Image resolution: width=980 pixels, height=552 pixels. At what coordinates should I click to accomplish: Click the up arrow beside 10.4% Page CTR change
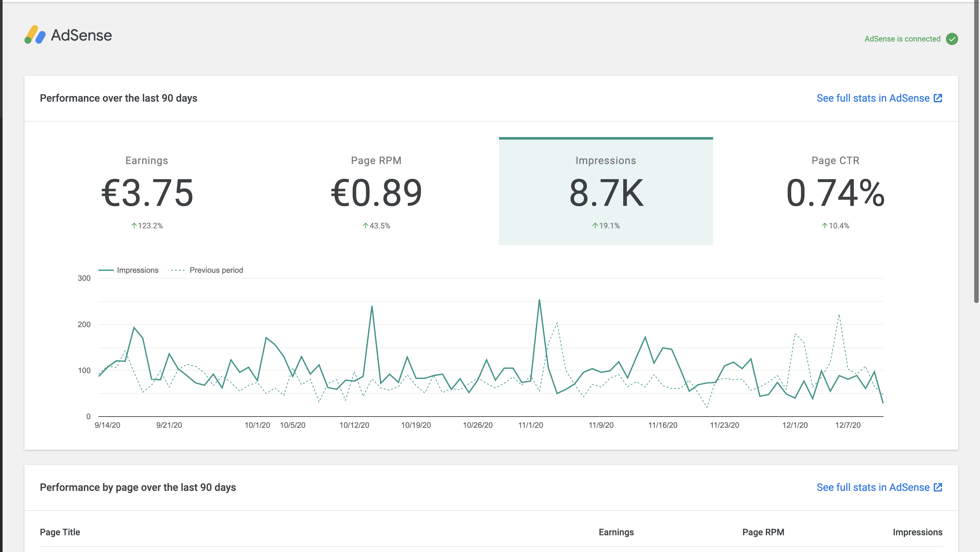click(x=824, y=225)
